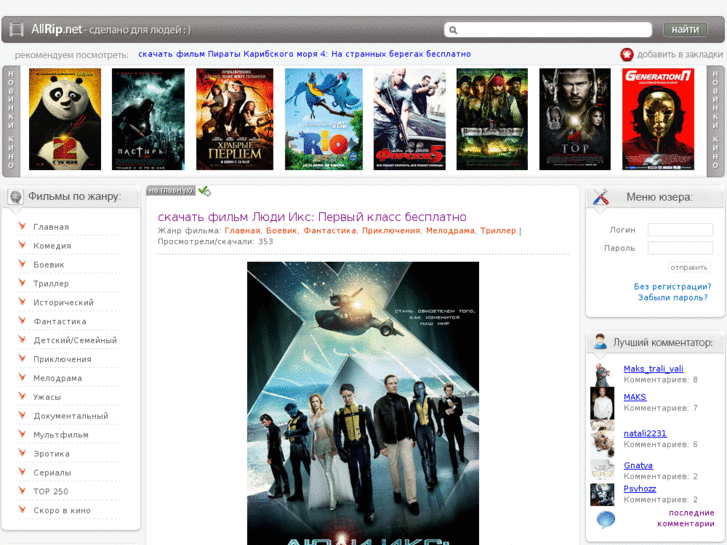Select Мелодрама in the sidebar genre menu
The height and width of the screenshot is (545, 727).
57,378
